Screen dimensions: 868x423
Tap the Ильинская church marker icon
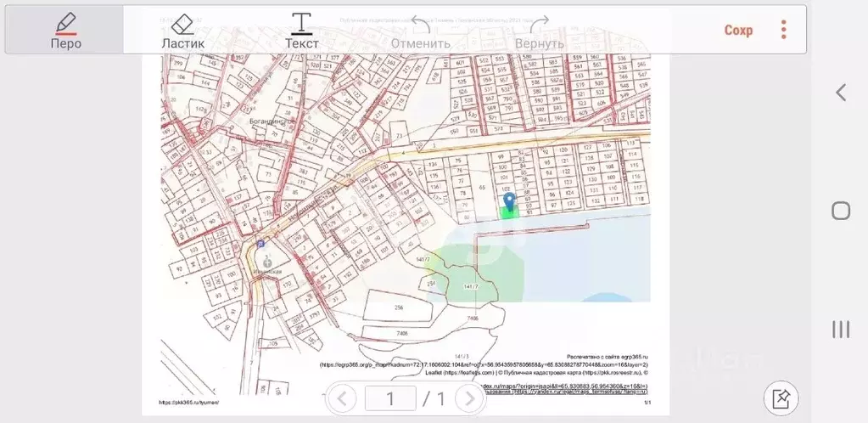tap(268, 263)
